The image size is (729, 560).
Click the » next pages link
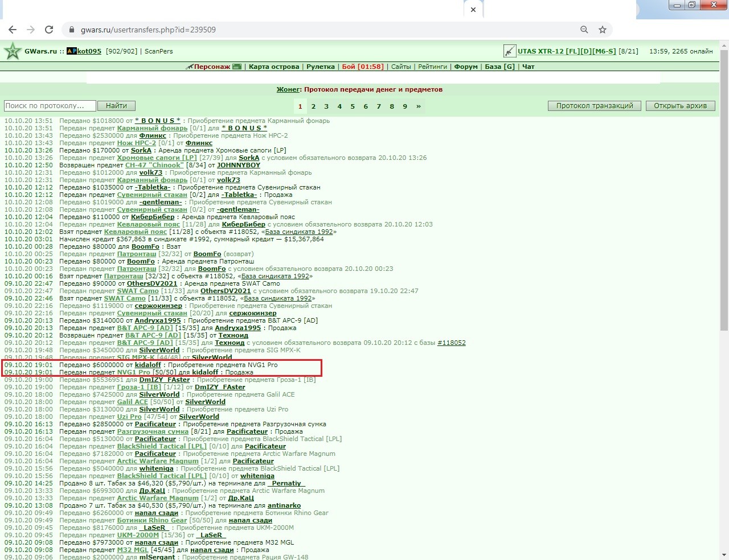click(419, 106)
